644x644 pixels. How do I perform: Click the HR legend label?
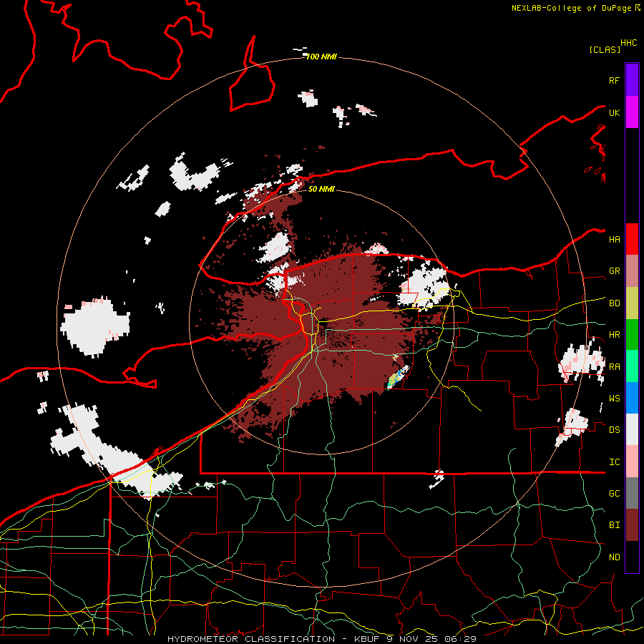click(x=614, y=335)
